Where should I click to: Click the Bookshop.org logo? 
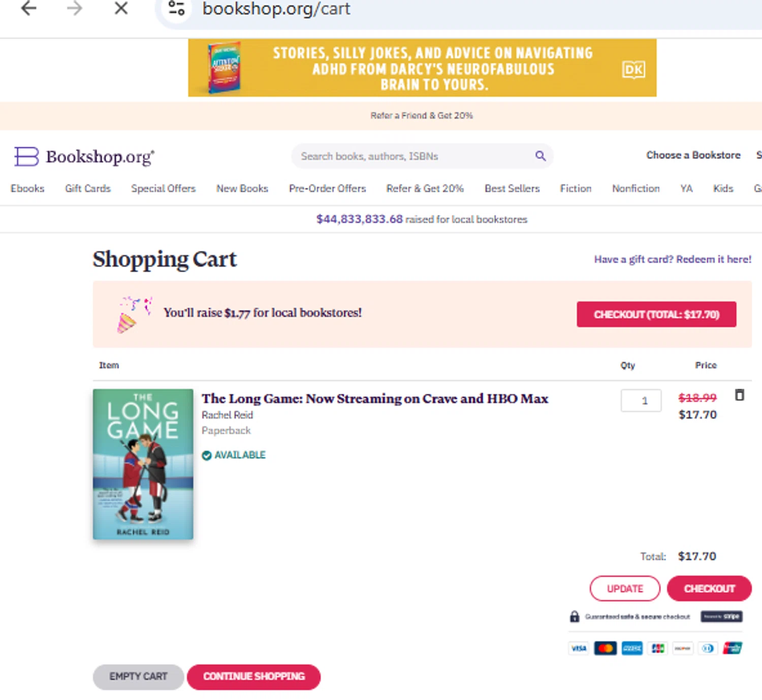pos(84,156)
